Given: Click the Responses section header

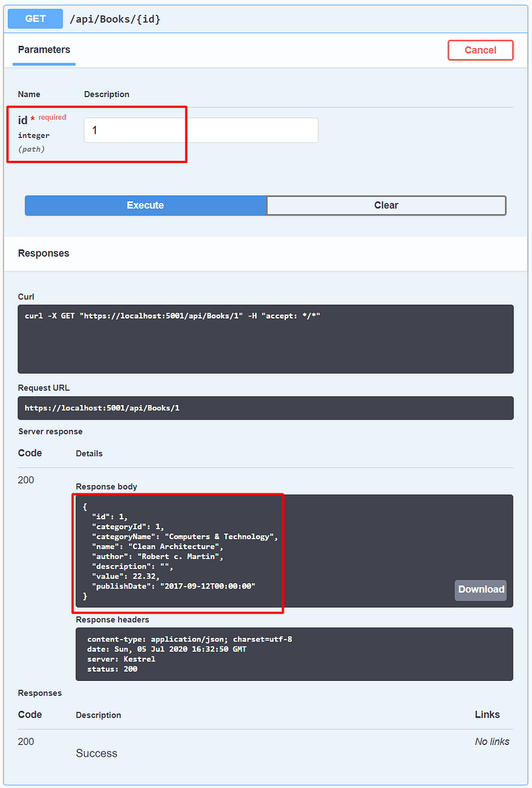Looking at the screenshot, I should [x=44, y=253].
